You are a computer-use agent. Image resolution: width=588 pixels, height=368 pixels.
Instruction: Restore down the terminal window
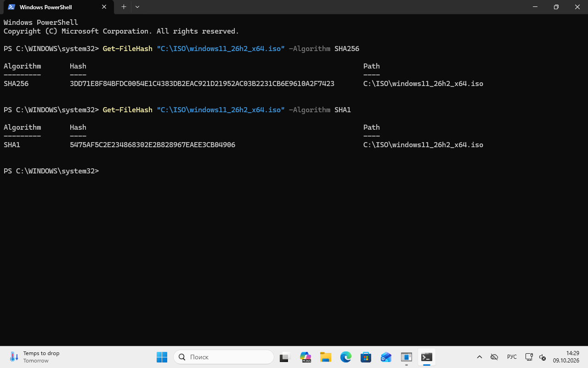(x=556, y=7)
